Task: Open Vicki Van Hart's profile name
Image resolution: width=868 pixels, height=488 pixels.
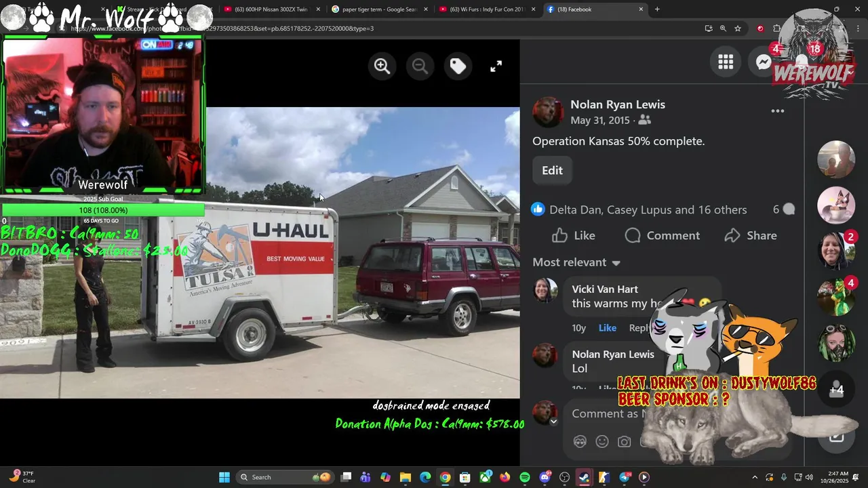Action: pos(605,289)
